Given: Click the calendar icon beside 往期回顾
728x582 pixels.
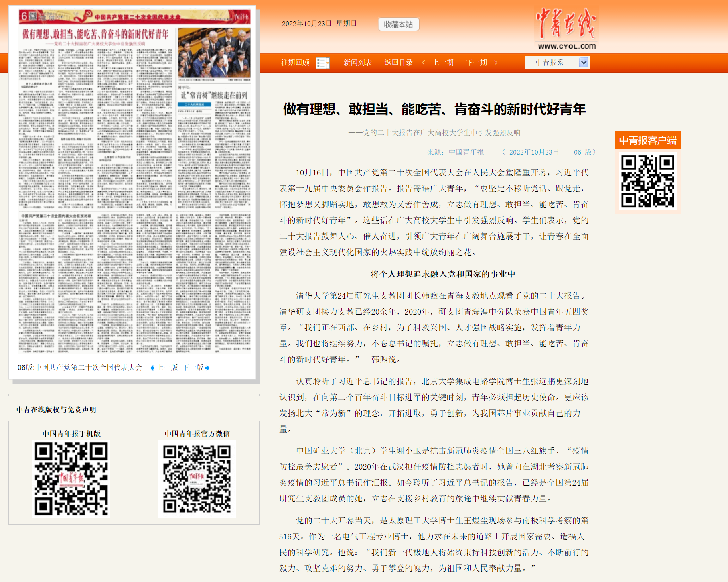Looking at the screenshot, I should point(322,63).
